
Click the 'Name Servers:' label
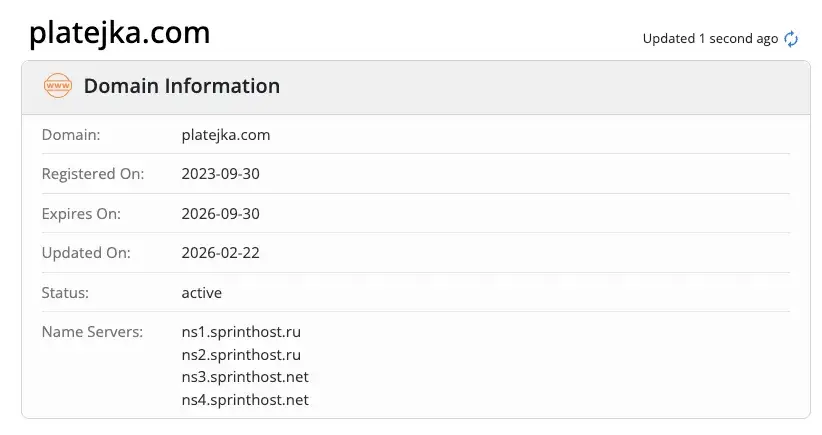92,332
